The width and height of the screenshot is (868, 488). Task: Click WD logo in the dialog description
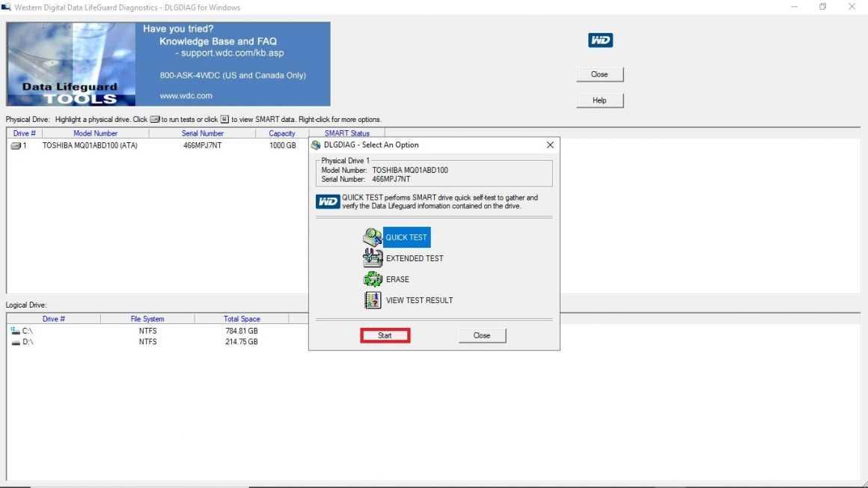coord(328,201)
